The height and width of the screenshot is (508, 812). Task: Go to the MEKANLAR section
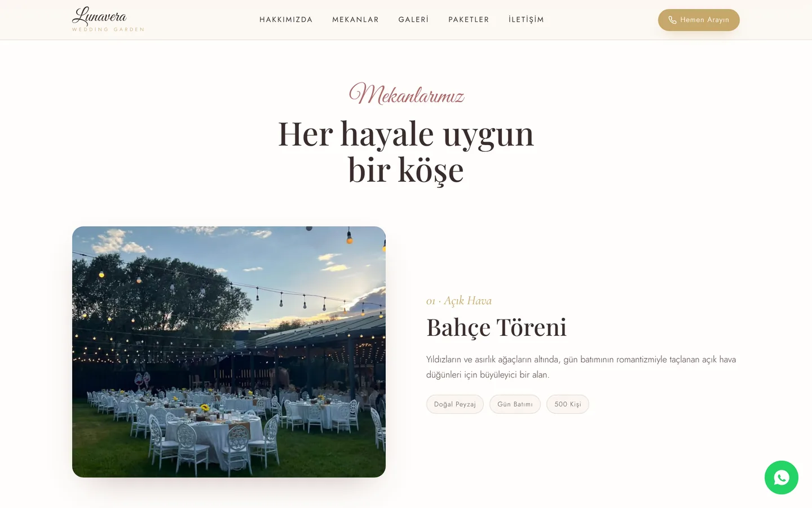pyautogui.click(x=355, y=20)
